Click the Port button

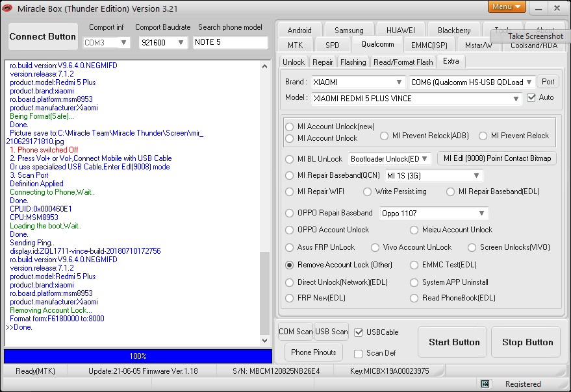[548, 82]
